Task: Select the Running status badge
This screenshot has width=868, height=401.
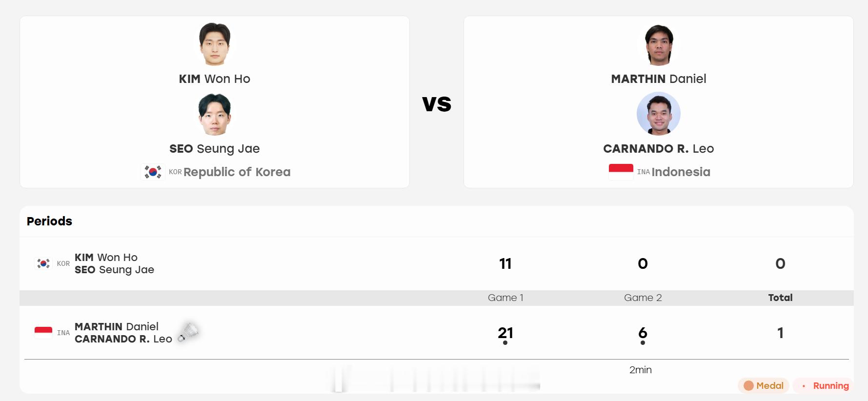Action: tap(823, 385)
